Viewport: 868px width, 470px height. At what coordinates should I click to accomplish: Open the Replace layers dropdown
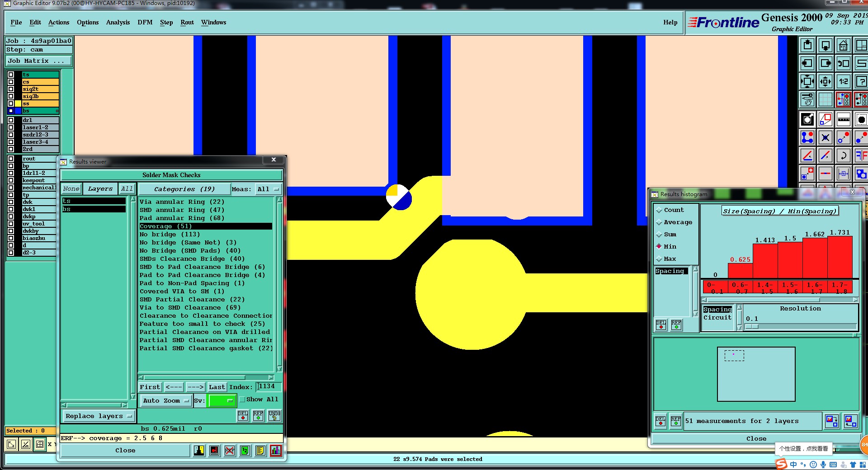pos(99,416)
